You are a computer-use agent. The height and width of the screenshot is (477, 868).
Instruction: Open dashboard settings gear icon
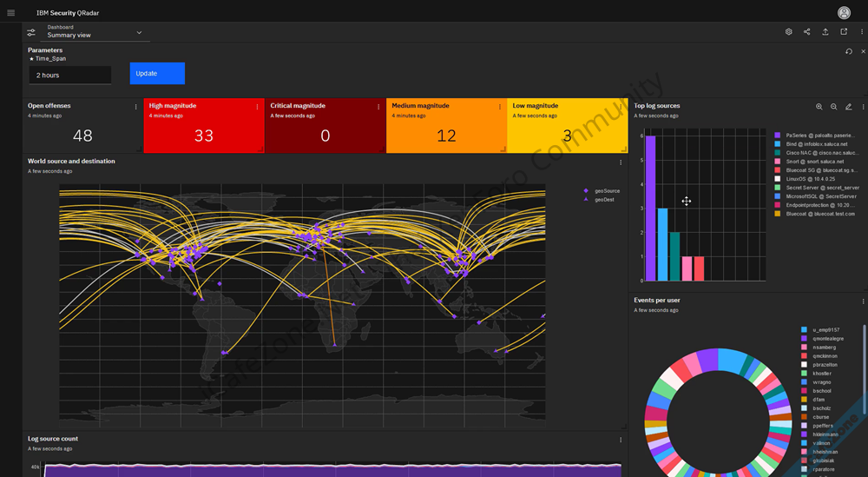tap(789, 32)
